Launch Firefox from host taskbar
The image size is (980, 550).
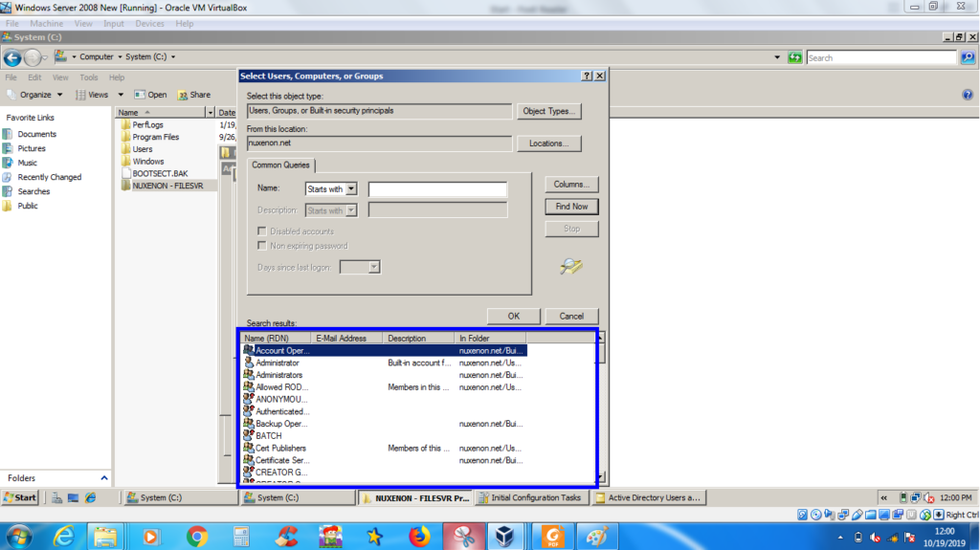pyautogui.click(x=420, y=537)
